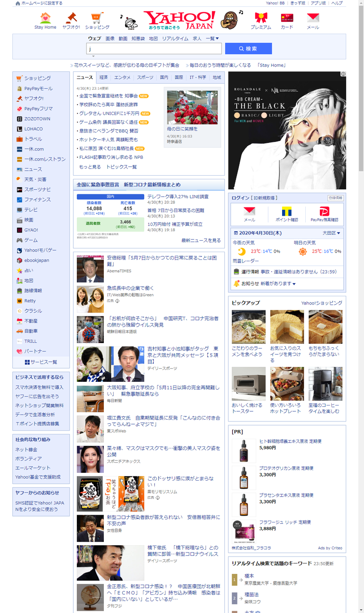Switch search category to リアルタイム
This screenshot has width=364, height=613.
pos(175,39)
